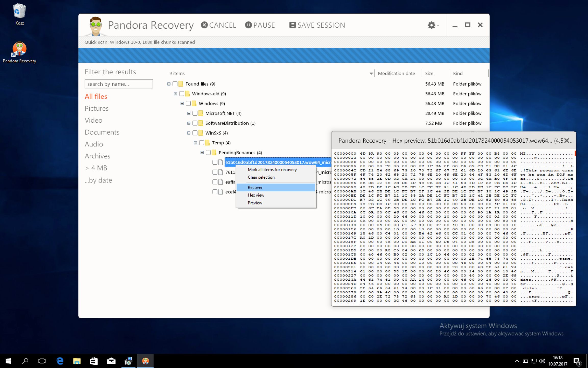This screenshot has height=368, width=588.
Task: Close the Hex preview window
Action: point(567,140)
